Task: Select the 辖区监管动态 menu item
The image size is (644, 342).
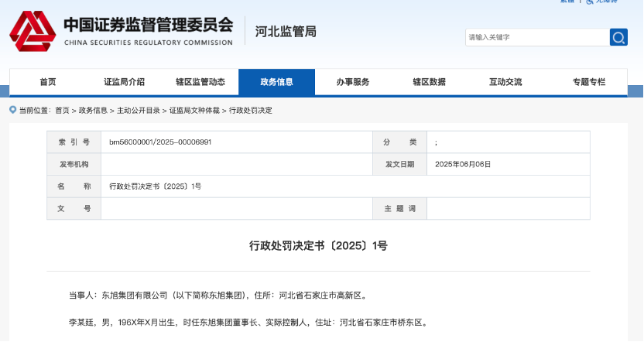Action: (200, 82)
